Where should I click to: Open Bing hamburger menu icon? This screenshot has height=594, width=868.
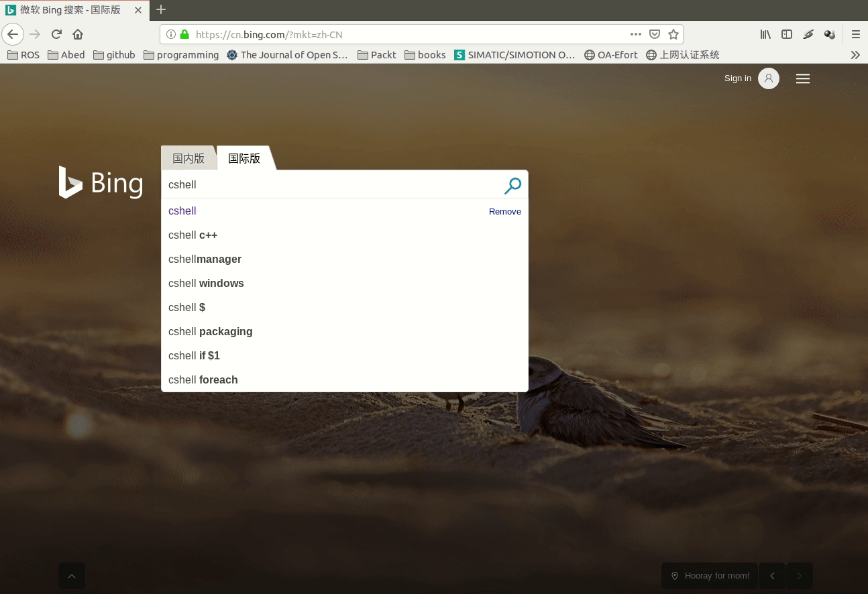click(803, 78)
